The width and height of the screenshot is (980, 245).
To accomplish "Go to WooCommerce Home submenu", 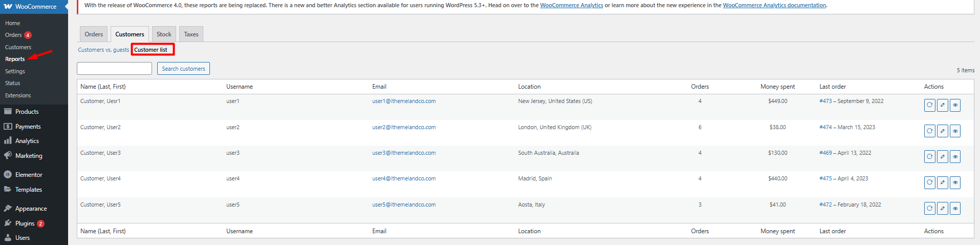I will click(13, 23).
